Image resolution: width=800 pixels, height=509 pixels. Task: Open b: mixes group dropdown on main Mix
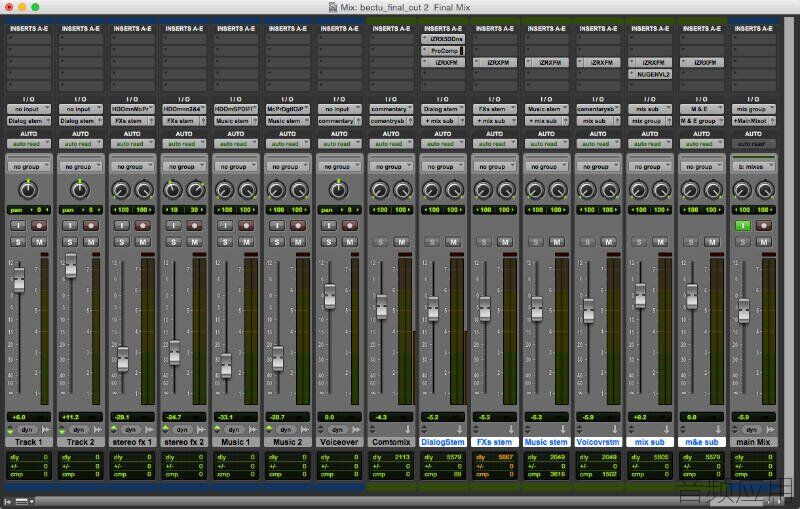(754, 167)
